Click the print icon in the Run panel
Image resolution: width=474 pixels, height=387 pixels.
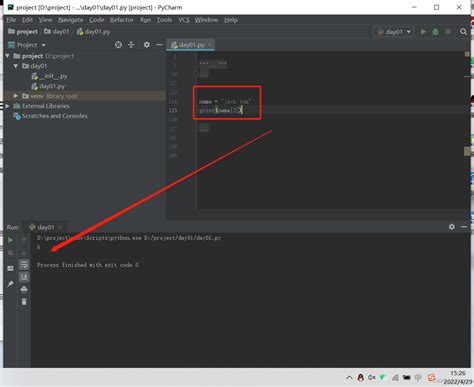click(x=24, y=289)
